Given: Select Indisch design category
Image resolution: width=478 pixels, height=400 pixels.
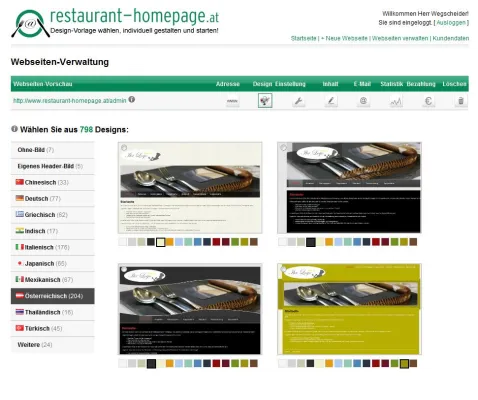Looking at the screenshot, I should click(x=53, y=231).
